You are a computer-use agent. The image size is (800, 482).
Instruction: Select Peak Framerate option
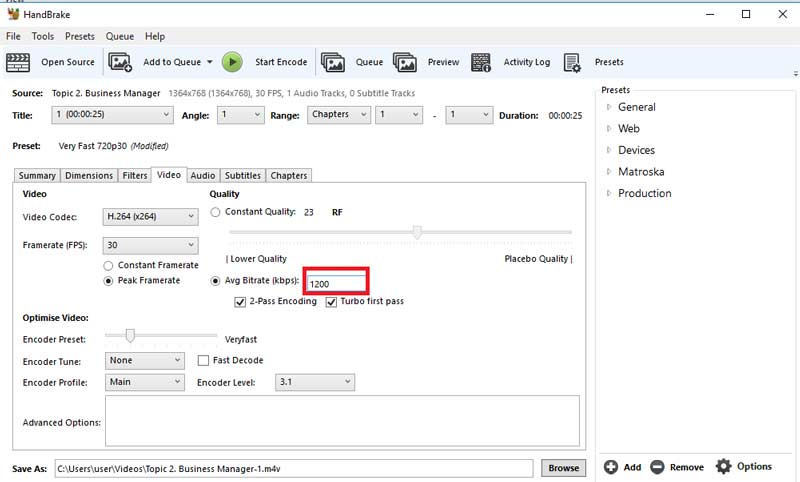point(108,281)
